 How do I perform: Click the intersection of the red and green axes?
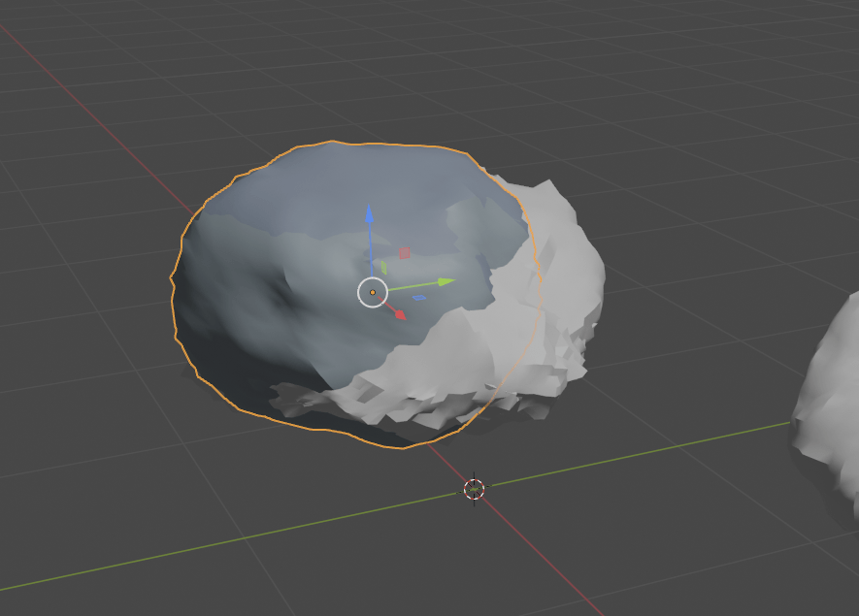pyautogui.click(x=474, y=490)
